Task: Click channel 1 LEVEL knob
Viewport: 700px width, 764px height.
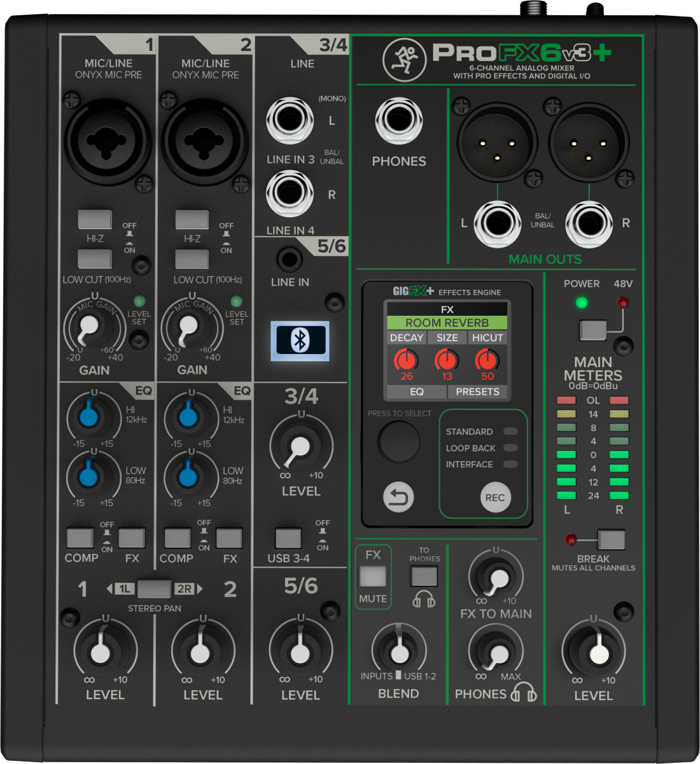Action: pos(101,652)
